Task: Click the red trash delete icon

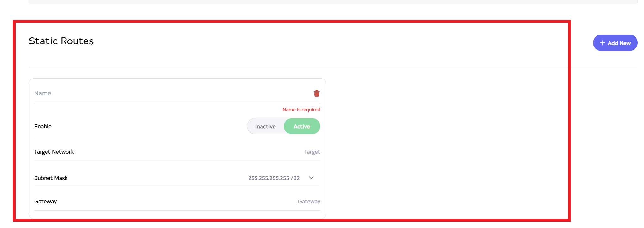Action: pos(317,93)
